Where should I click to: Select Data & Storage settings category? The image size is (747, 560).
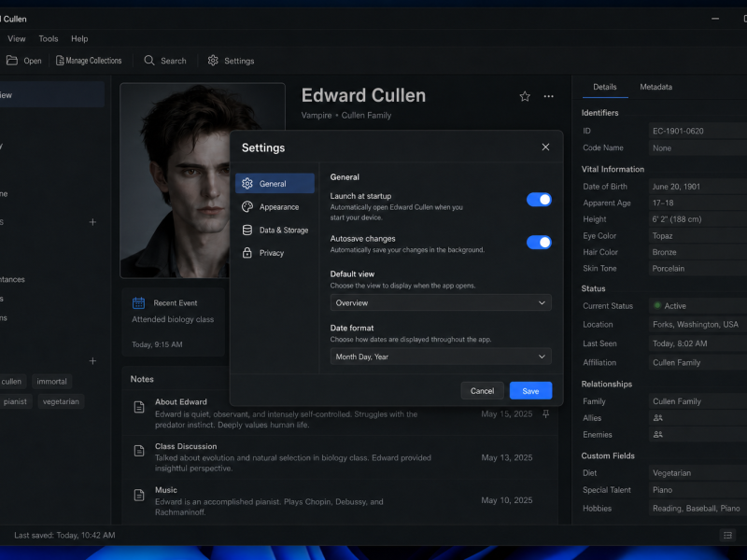[x=275, y=230]
